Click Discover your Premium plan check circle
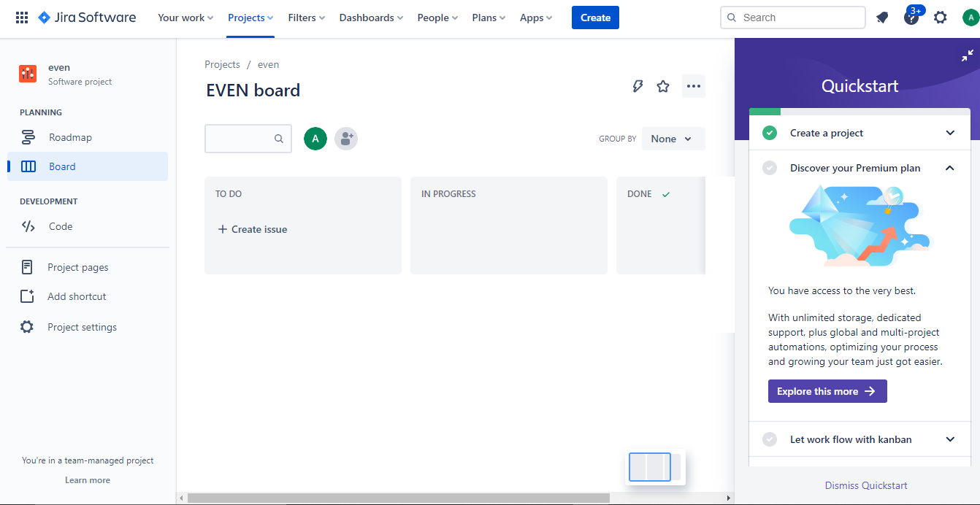Screen dimensions: 980x505 click(770, 168)
